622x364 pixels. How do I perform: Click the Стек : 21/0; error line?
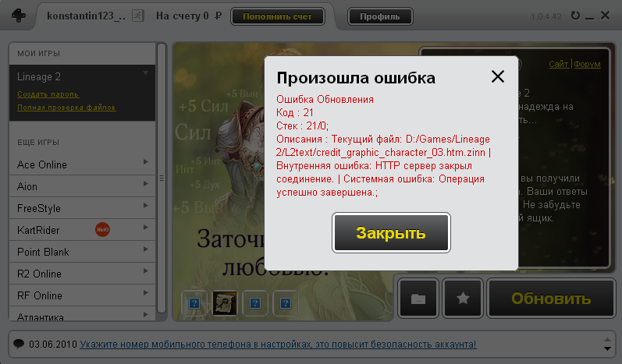tap(302, 126)
